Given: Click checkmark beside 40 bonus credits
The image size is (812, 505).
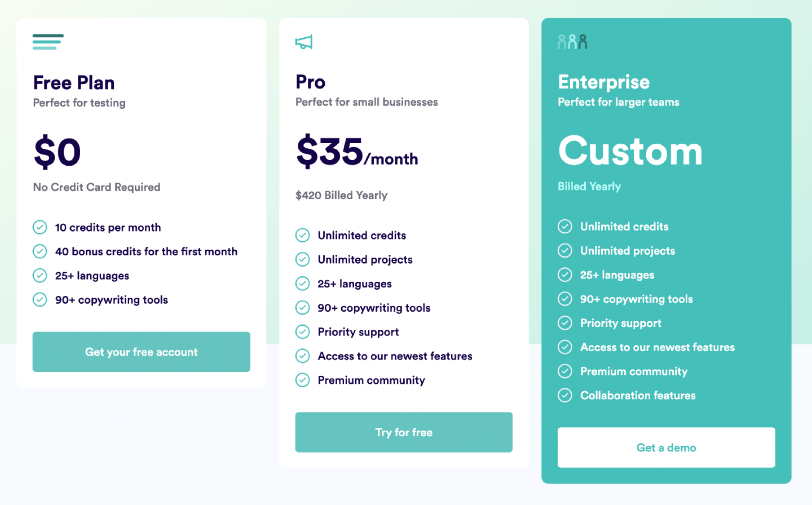Looking at the screenshot, I should pyautogui.click(x=40, y=251).
